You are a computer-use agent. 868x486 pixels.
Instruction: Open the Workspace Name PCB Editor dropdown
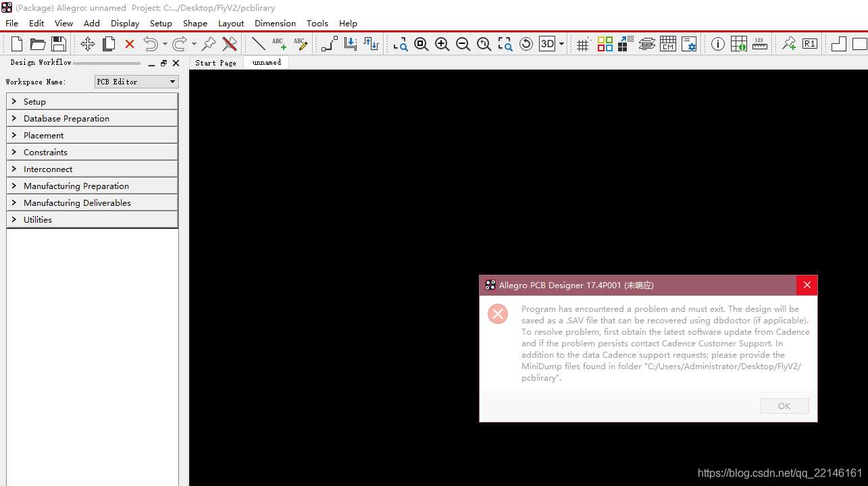tap(136, 82)
